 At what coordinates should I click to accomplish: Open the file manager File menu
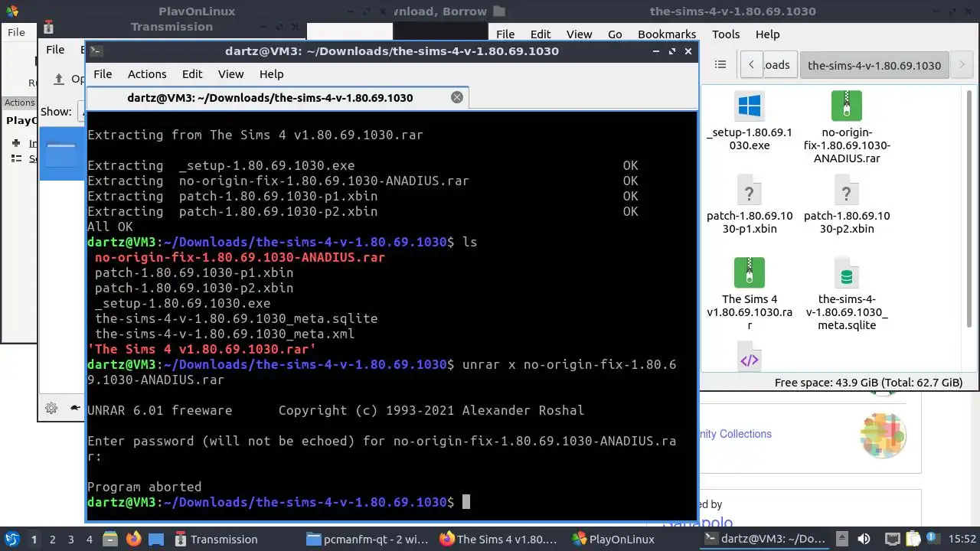tap(505, 34)
